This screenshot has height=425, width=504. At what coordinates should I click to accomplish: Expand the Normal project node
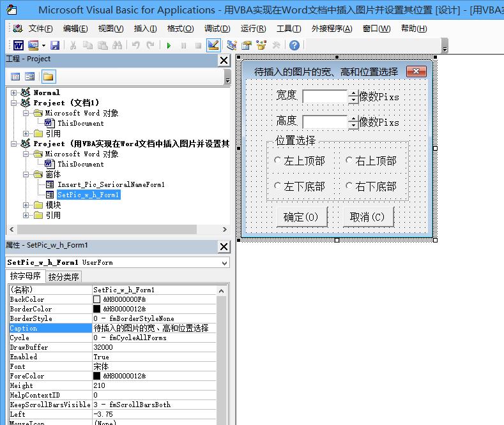click(13, 93)
